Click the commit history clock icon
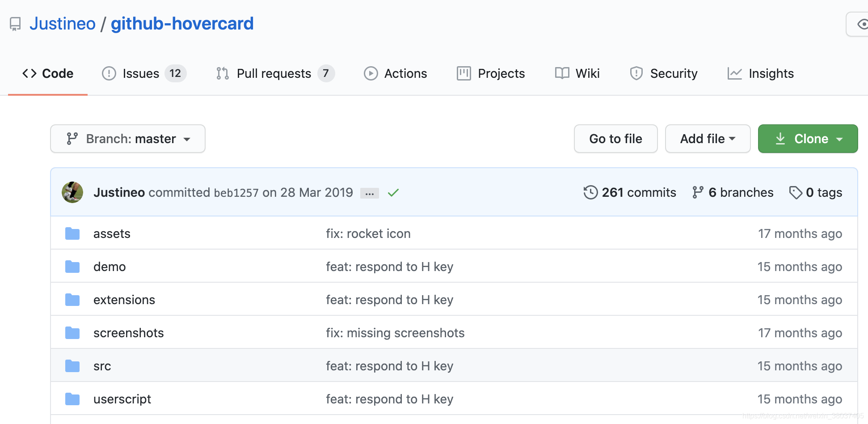 coord(590,192)
